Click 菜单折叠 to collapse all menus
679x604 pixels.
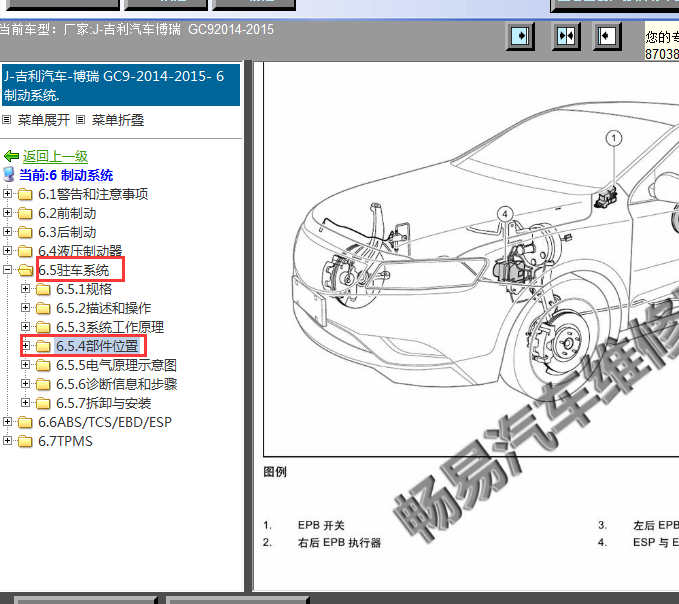(117, 120)
